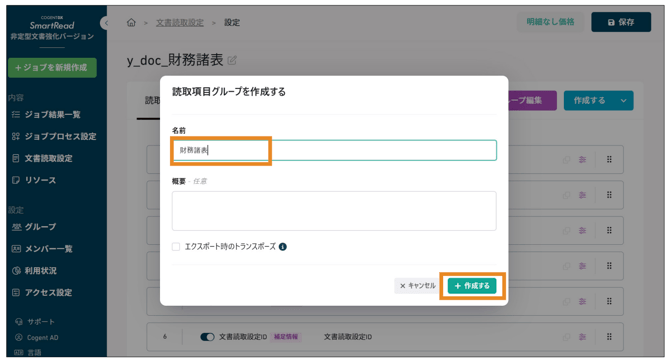Collapse the sidebar with chevron button

105,23
